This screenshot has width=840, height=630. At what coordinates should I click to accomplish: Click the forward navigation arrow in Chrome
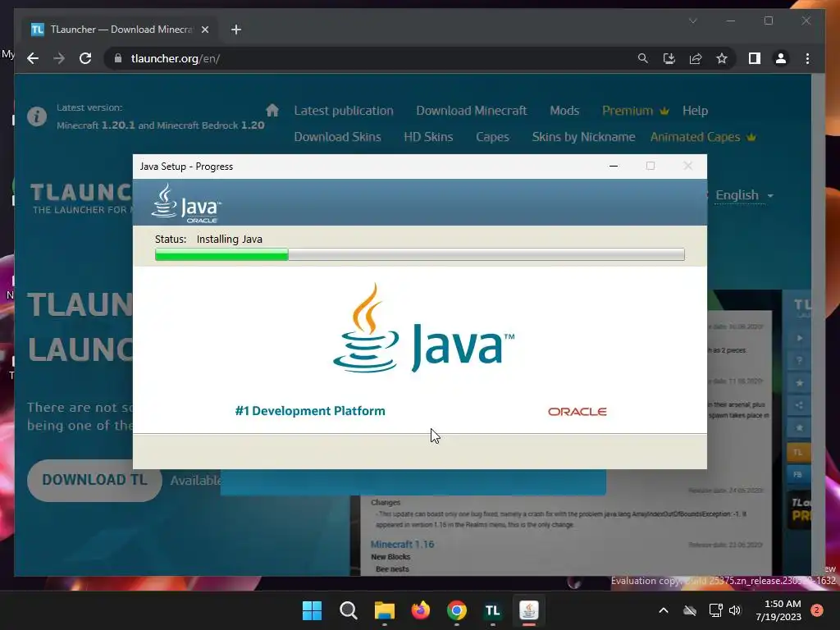(59, 58)
